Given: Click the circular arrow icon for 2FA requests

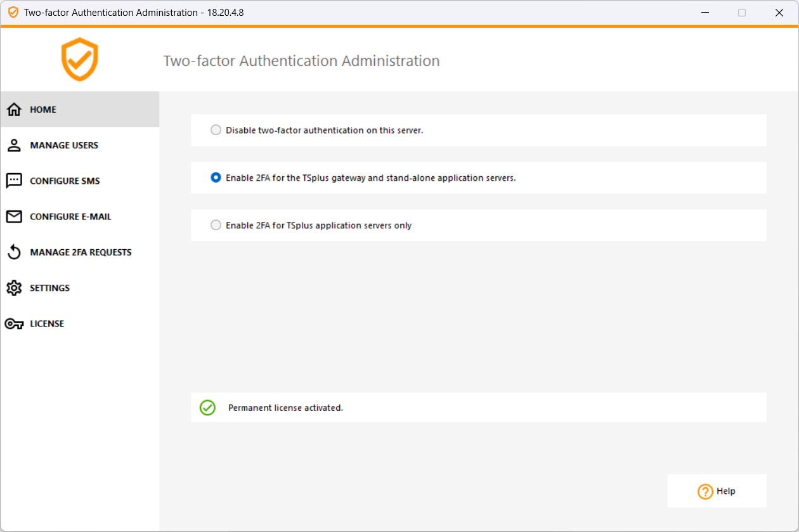Looking at the screenshot, I should point(14,252).
